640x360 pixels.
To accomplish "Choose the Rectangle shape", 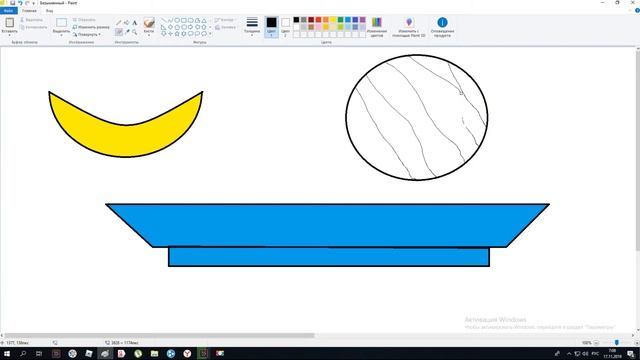I will click(184, 20).
